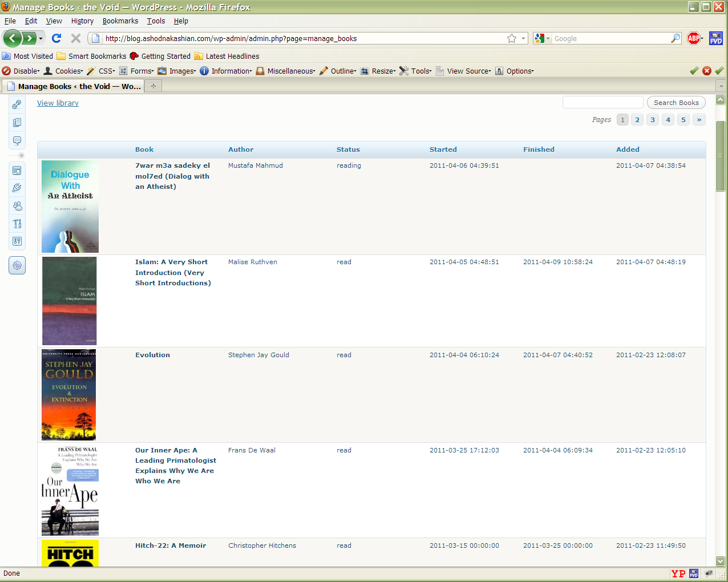Viewport: 728px width, 582px height.
Task: Open the Comments speech bubble icon
Action: 17,140
